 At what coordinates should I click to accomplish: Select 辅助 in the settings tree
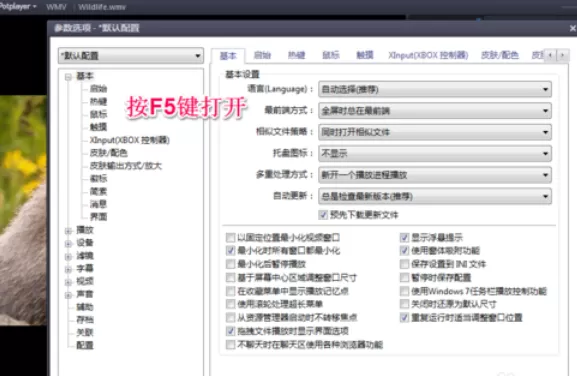click(85, 307)
